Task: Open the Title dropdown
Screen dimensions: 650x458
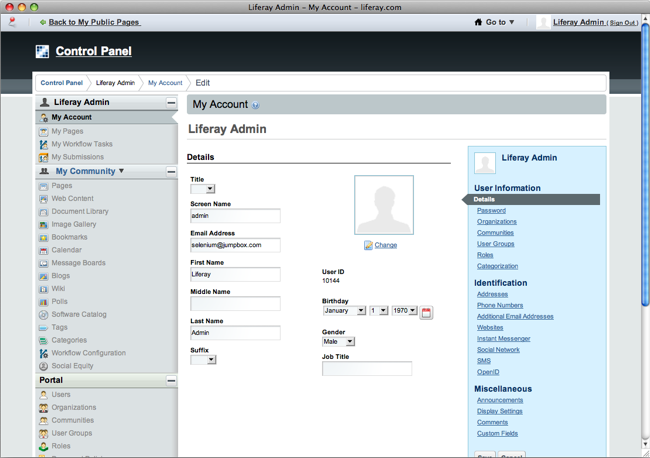Action: pos(203,189)
